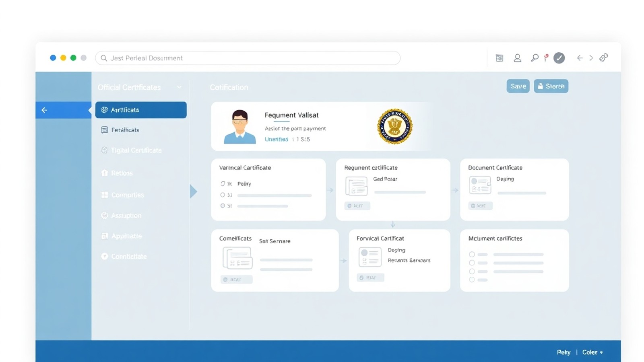Click tag button in Forvical Cartificat card
The image size is (644, 362).
(370, 278)
